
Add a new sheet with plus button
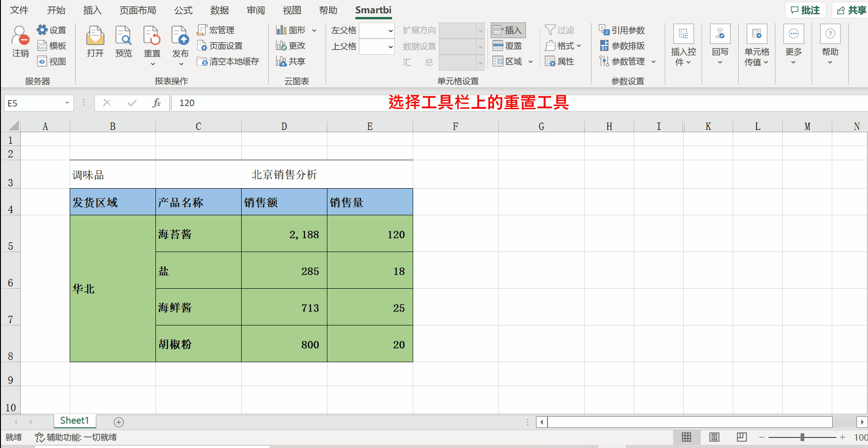point(119,422)
